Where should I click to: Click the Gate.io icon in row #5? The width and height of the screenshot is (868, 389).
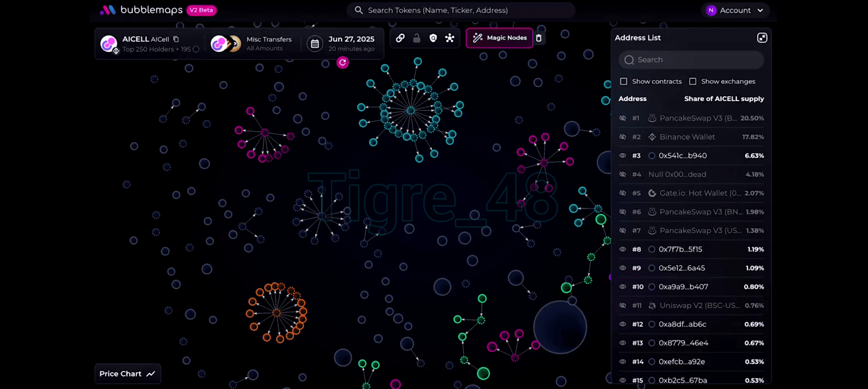click(652, 193)
